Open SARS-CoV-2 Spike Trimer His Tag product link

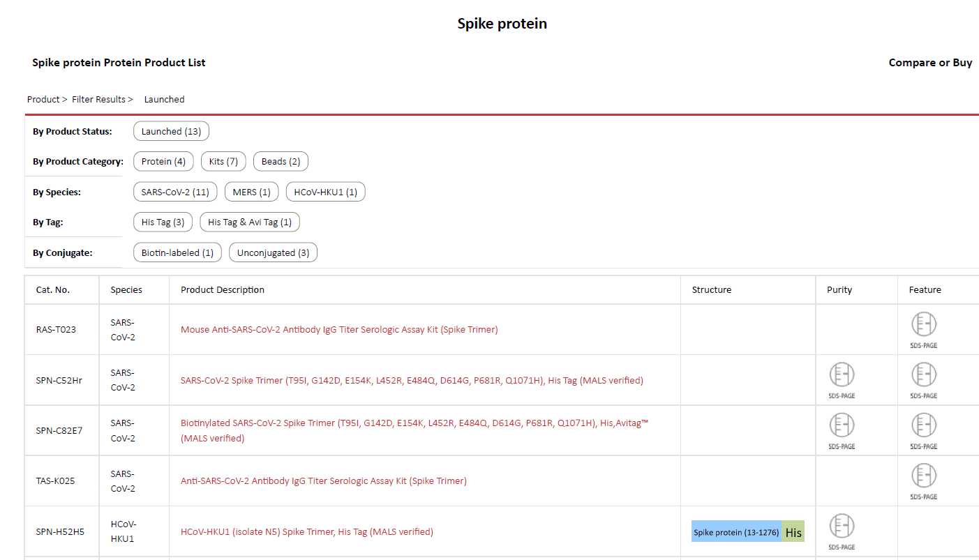click(x=412, y=380)
